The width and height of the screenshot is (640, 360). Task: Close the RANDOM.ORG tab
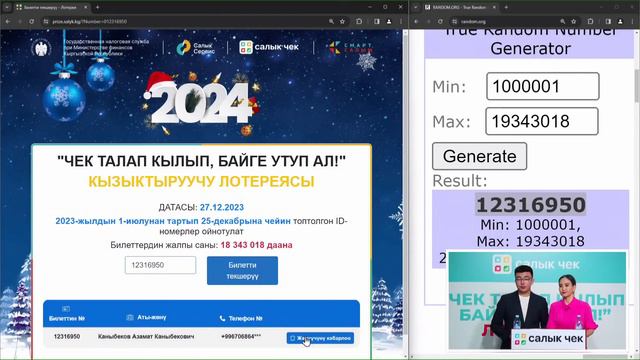click(494, 7)
